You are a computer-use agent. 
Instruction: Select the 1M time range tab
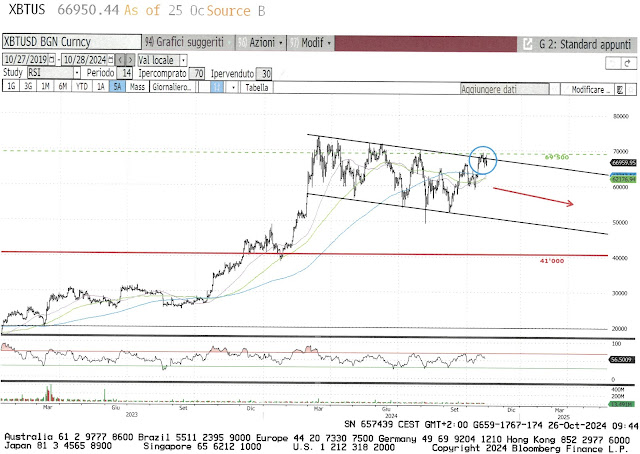coord(45,87)
